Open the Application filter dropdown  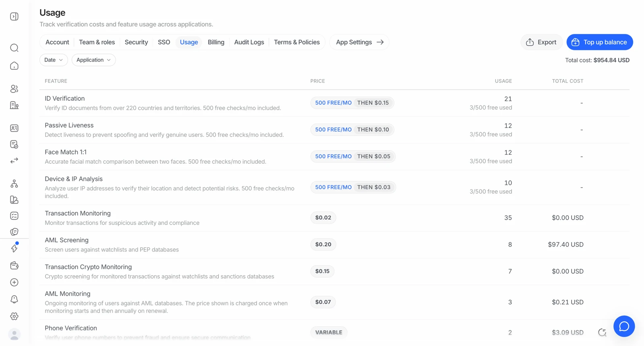tap(93, 60)
